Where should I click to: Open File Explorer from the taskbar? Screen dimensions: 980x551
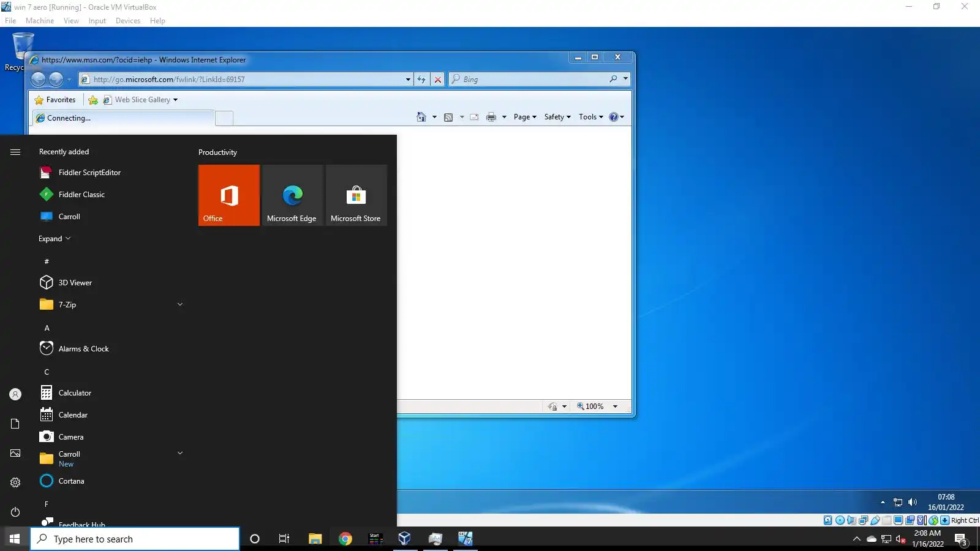pos(315,539)
